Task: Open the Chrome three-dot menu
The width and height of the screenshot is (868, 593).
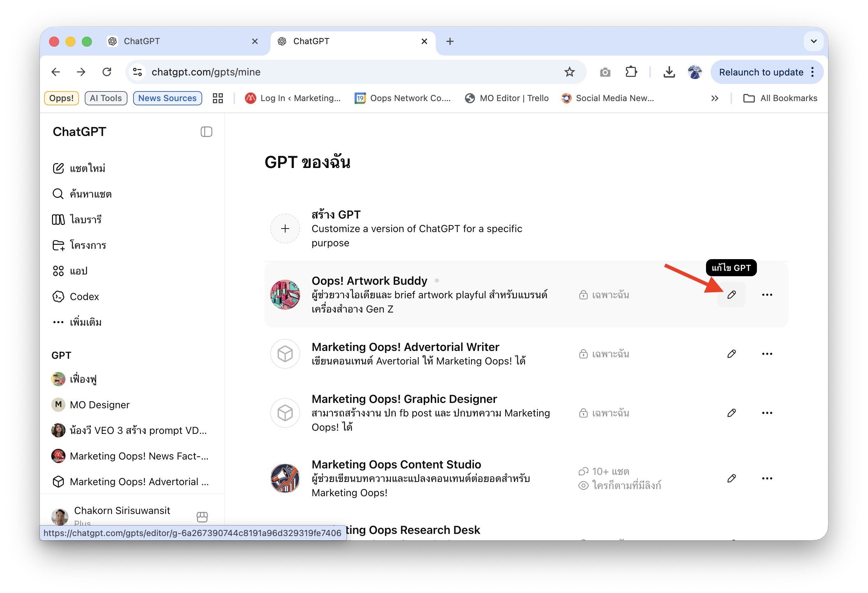Action: click(813, 72)
